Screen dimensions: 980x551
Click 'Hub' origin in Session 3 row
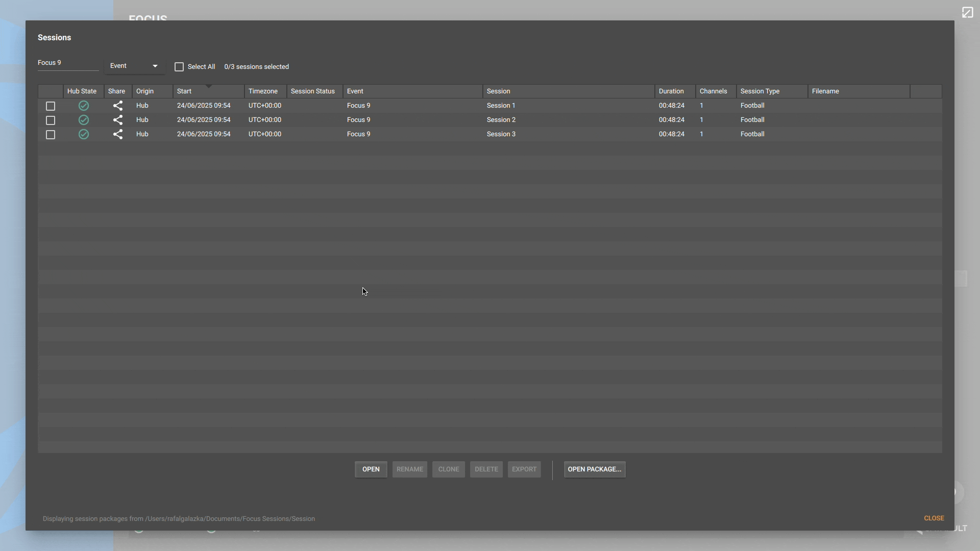142,134
